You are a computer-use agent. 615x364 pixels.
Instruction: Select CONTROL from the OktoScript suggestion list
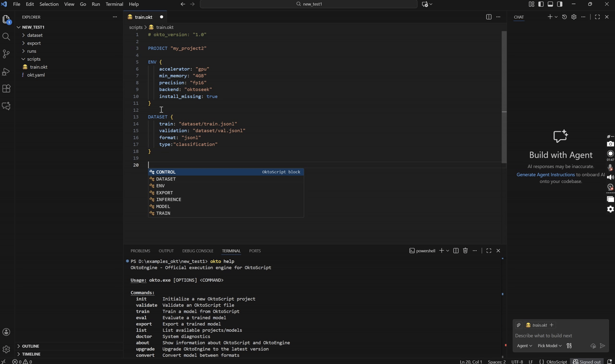(x=166, y=171)
